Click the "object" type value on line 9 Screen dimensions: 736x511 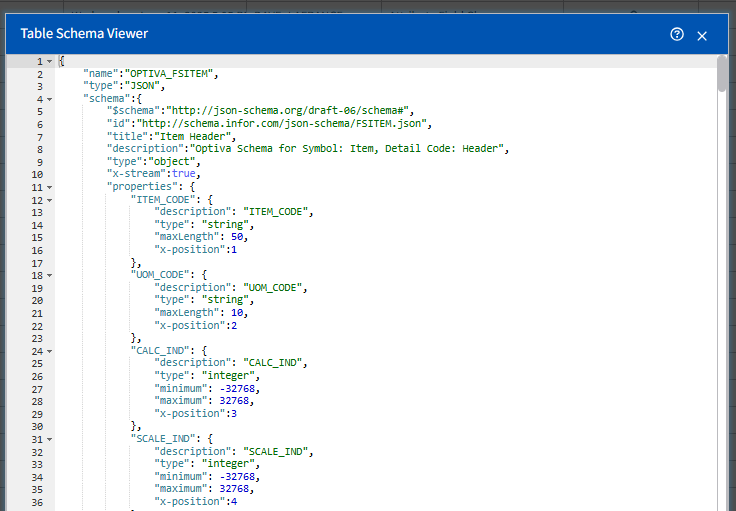[x=172, y=161]
